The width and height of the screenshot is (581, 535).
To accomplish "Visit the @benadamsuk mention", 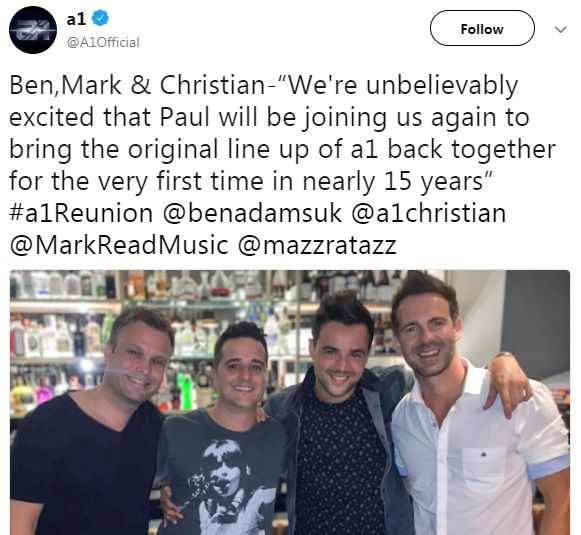I will pyautogui.click(x=252, y=213).
